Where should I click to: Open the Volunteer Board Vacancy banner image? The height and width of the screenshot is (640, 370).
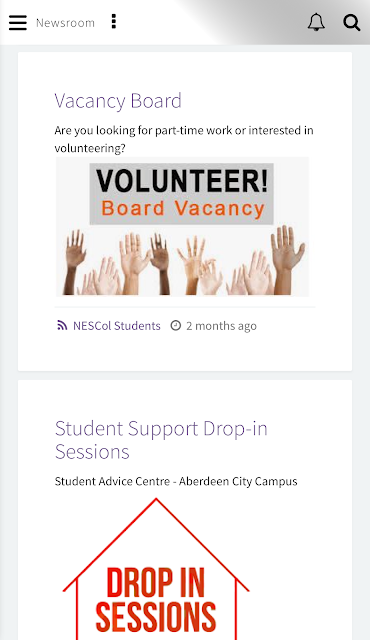[x=182, y=226]
